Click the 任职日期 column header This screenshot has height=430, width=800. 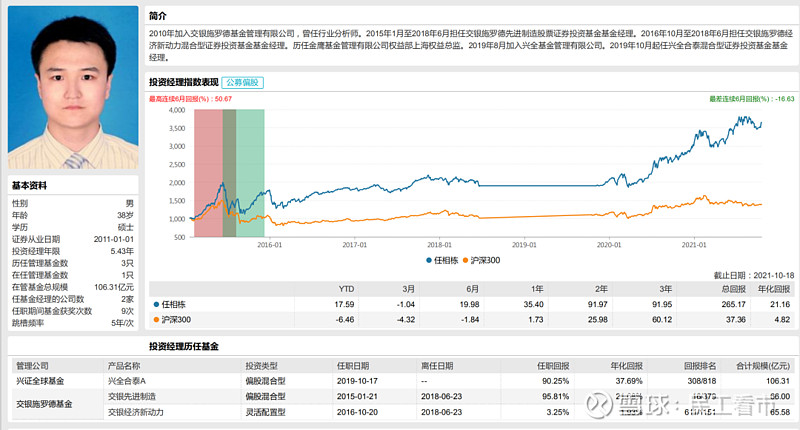pos(353,366)
